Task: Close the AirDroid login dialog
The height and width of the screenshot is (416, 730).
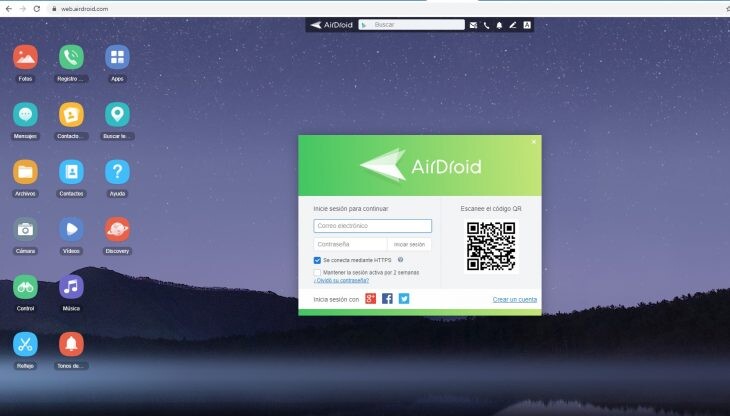Action: [x=534, y=141]
